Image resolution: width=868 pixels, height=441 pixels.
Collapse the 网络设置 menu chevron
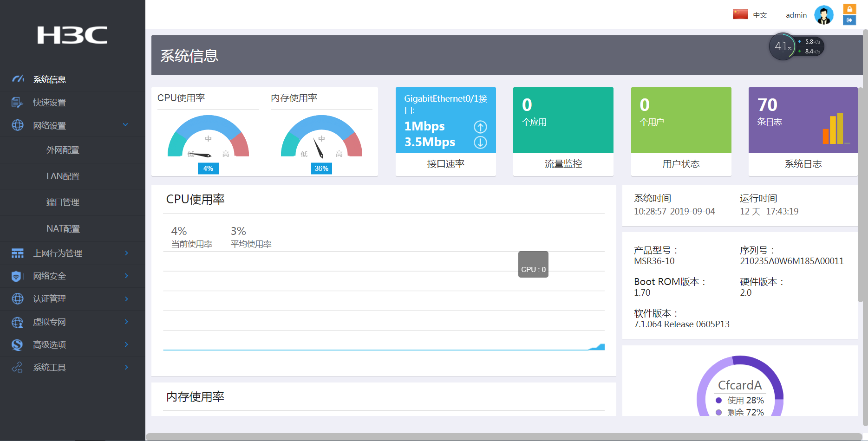[125, 124]
